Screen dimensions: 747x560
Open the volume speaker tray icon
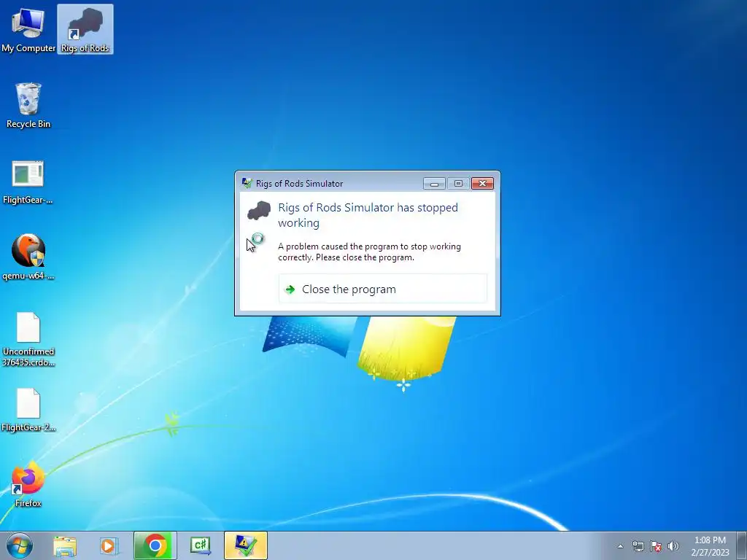click(x=673, y=546)
